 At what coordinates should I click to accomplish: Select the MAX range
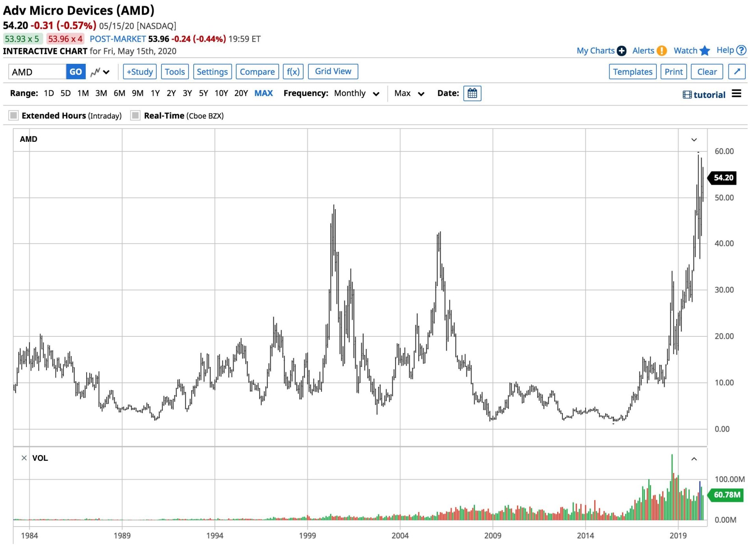pyautogui.click(x=263, y=93)
